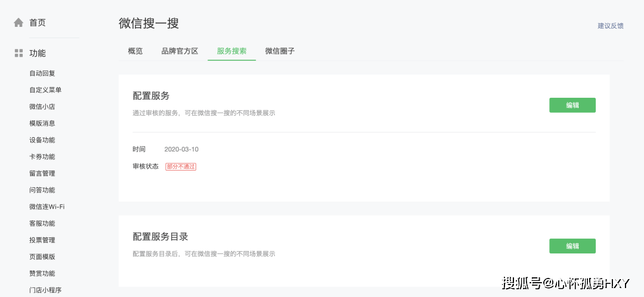Click the home icon in sidebar

pos(18,23)
